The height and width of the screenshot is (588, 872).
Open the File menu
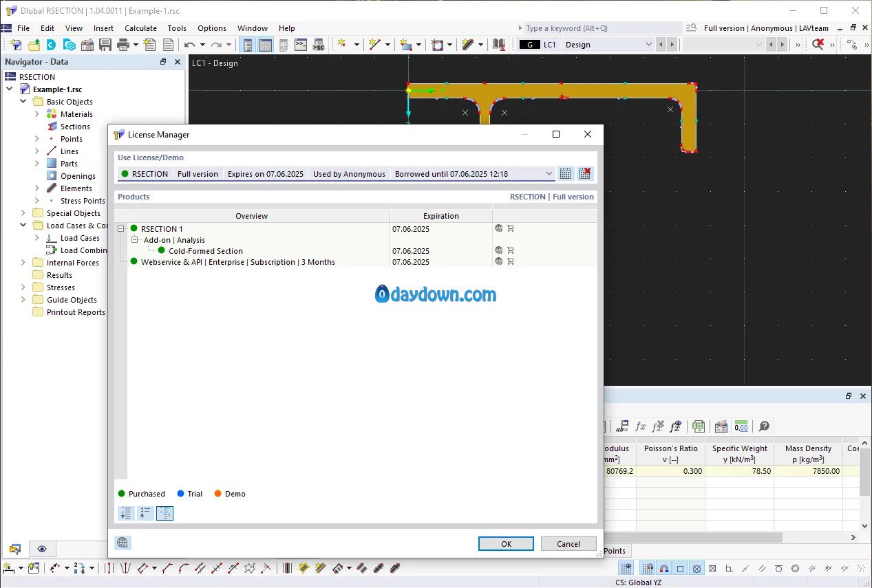23,28
